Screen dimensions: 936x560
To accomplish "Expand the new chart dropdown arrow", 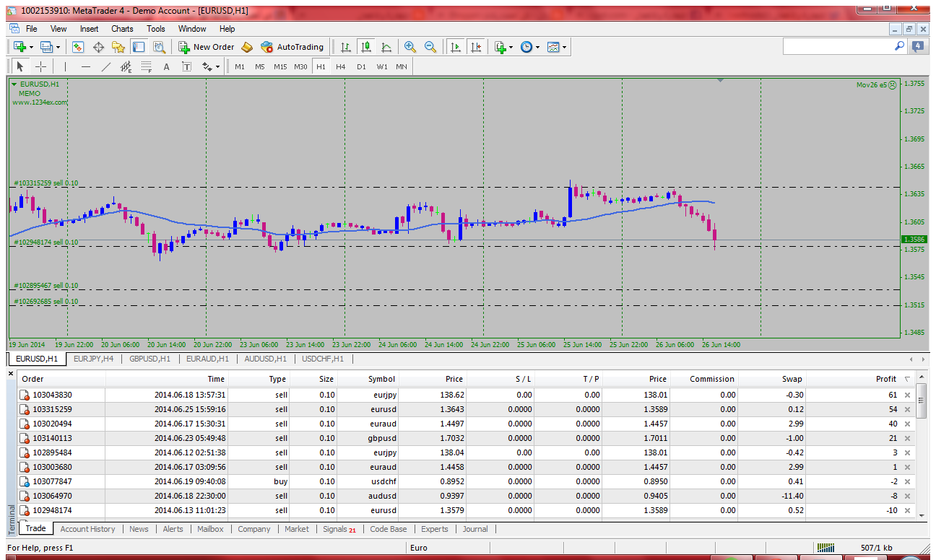I will [x=31, y=47].
